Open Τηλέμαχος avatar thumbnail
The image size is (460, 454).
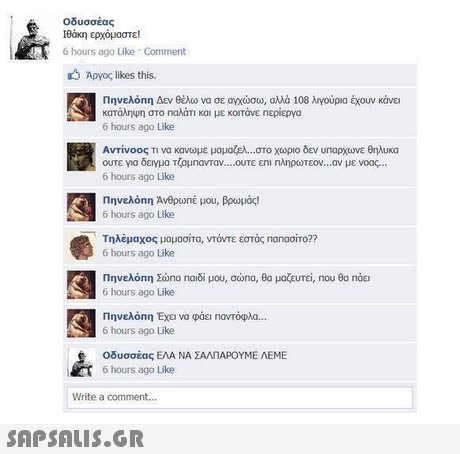[81, 246]
